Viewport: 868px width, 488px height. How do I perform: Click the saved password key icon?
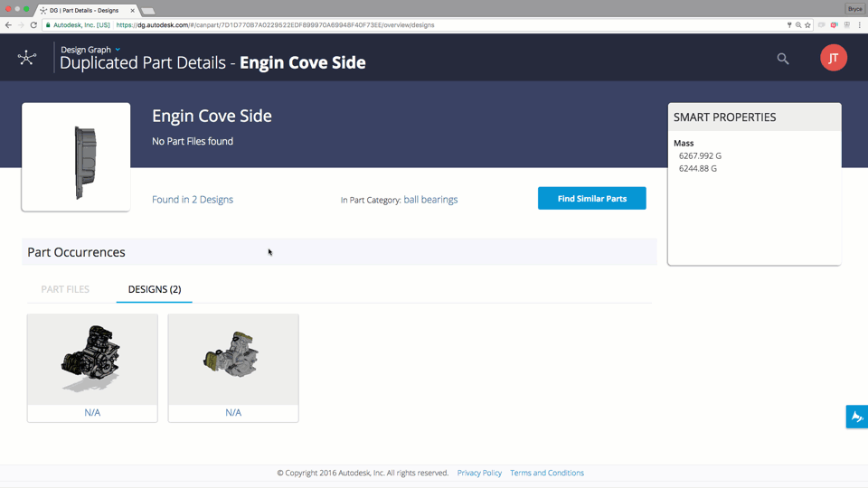789,25
